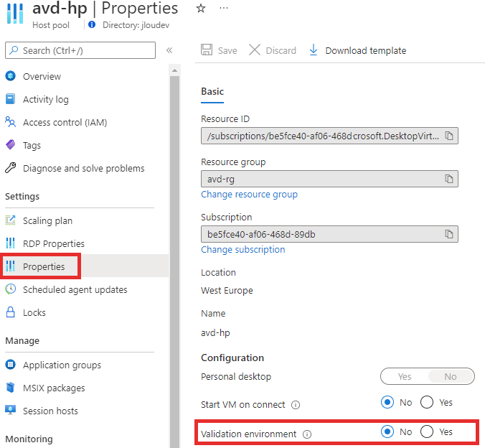Favorite this page with the star icon
The width and height of the screenshot is (485, 448).
point(201,9)
